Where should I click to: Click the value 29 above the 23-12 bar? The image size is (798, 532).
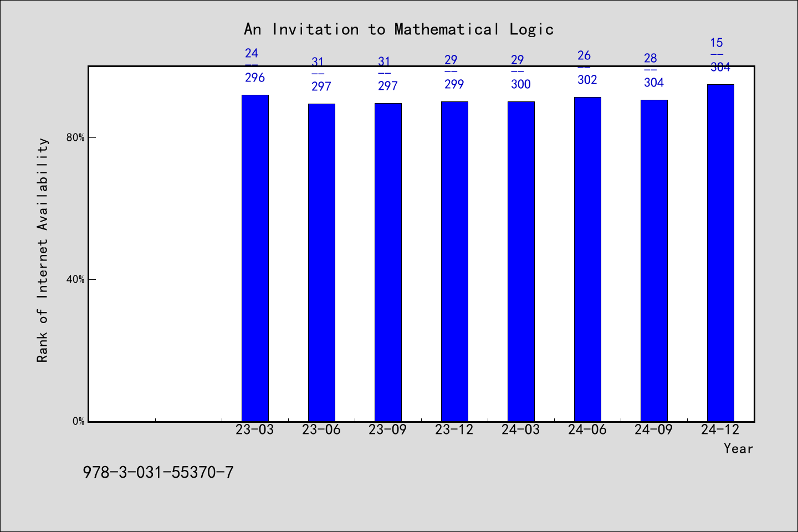click(451, 60)
